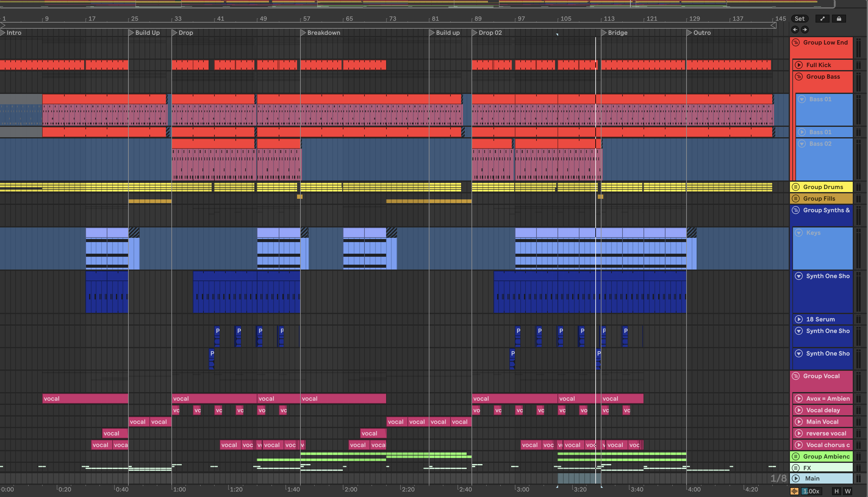Image resolution: width=868 pixels, height=497 pixels.
Task: Unfold the Group Drums track
Action: pyautogui.click(x=796, y=187)
